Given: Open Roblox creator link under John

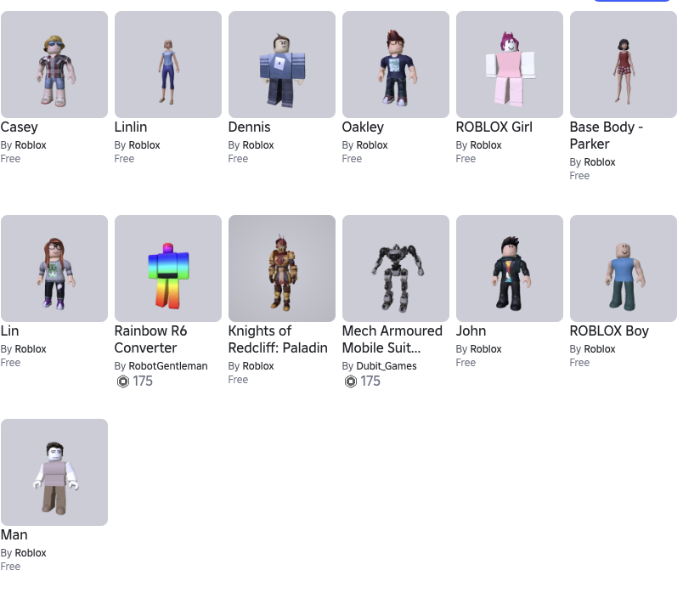Looking at the screenshot, I should tap(486, 349).
